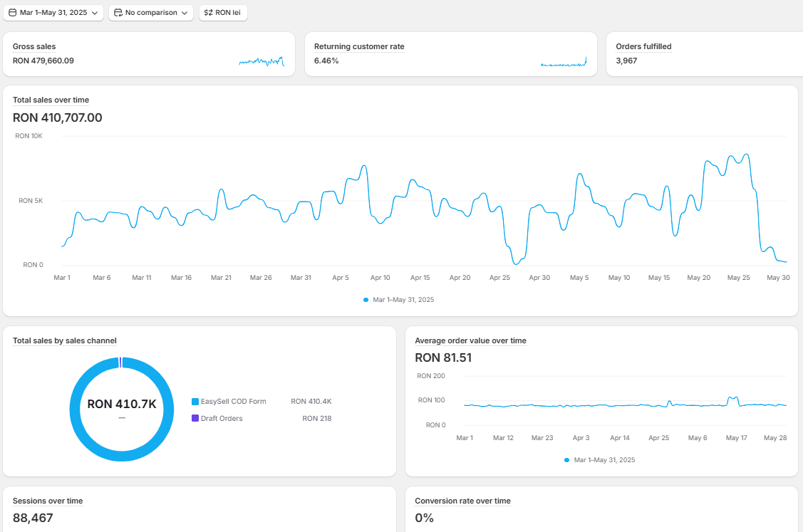This screenshot has height=532, width=803.
Task: Click the purple Draft Orders swatch
Action: click(x=195, y=419)
